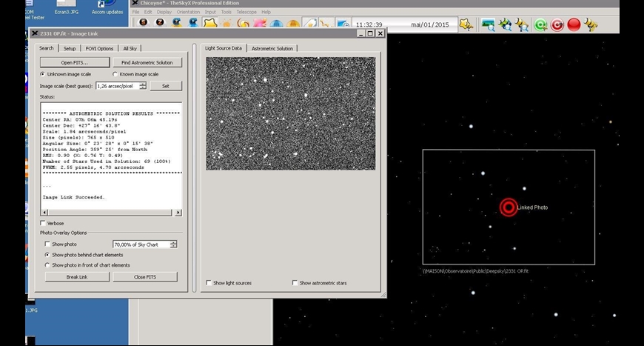Open the Telescope menu
Viewport: 644px width, 346px height.
click(x=245, y=13)
